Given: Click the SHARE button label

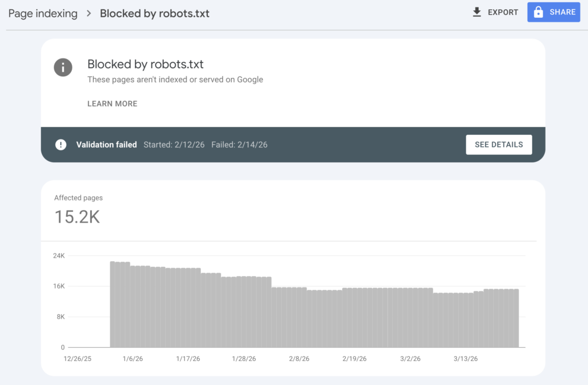Looking at the screenshot, I should [x=563, y=12].
